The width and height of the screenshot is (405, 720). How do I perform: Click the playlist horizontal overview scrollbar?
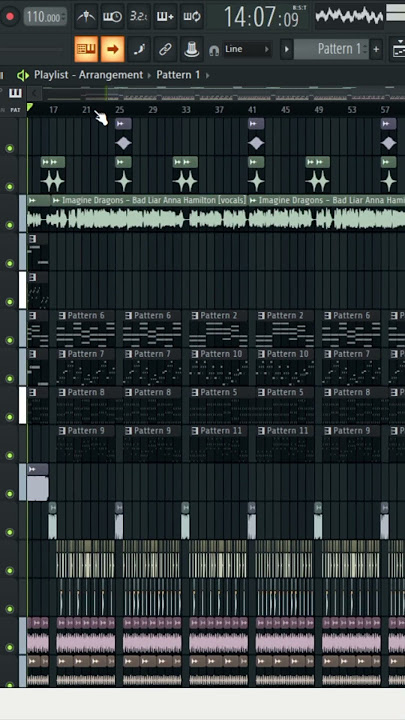(223, 94)
